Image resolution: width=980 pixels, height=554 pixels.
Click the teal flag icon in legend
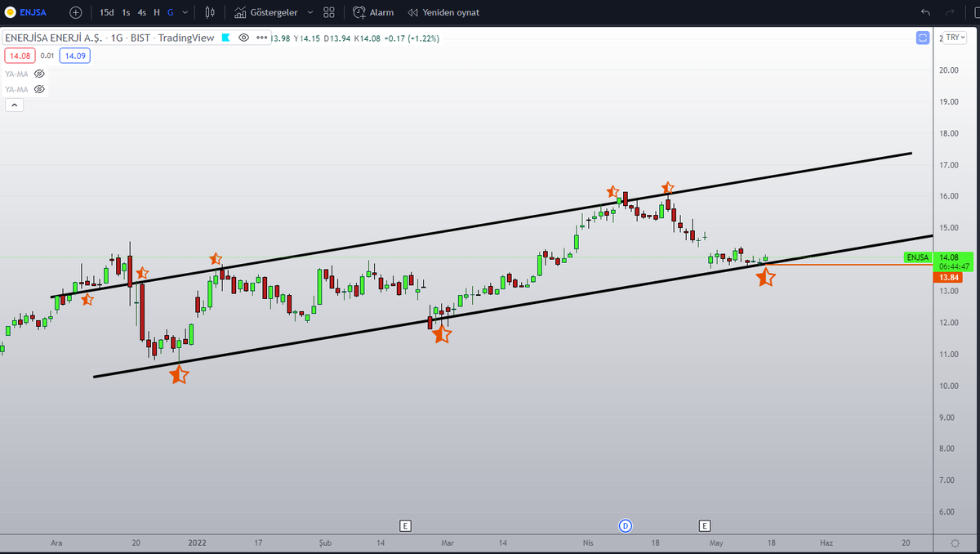click(x=226, y=38)
